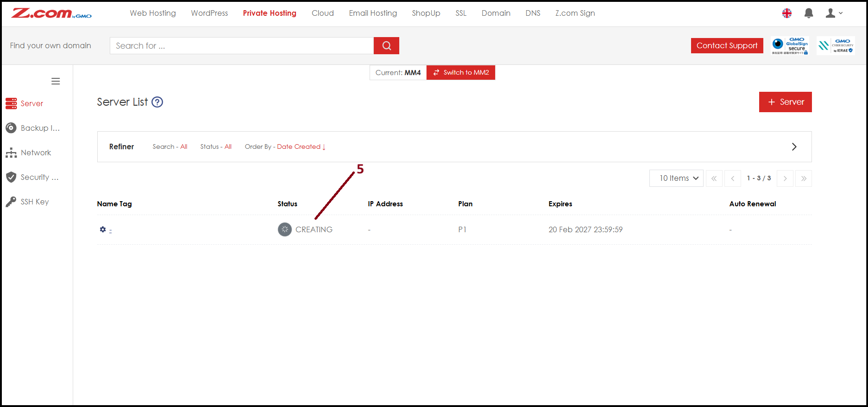868x407 pixels.
Task: Click the CREATING status text
Action: click(314, 229)
